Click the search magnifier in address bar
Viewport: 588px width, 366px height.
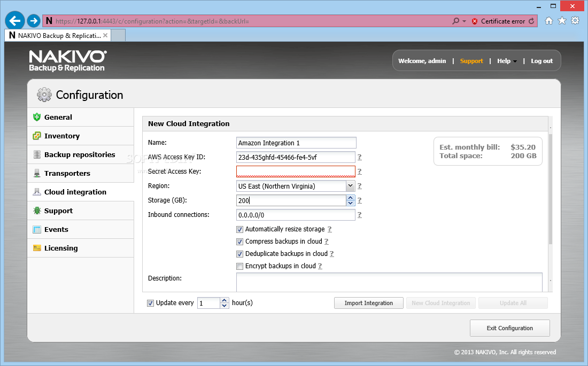pyautogui.click(x=455, y=21)
